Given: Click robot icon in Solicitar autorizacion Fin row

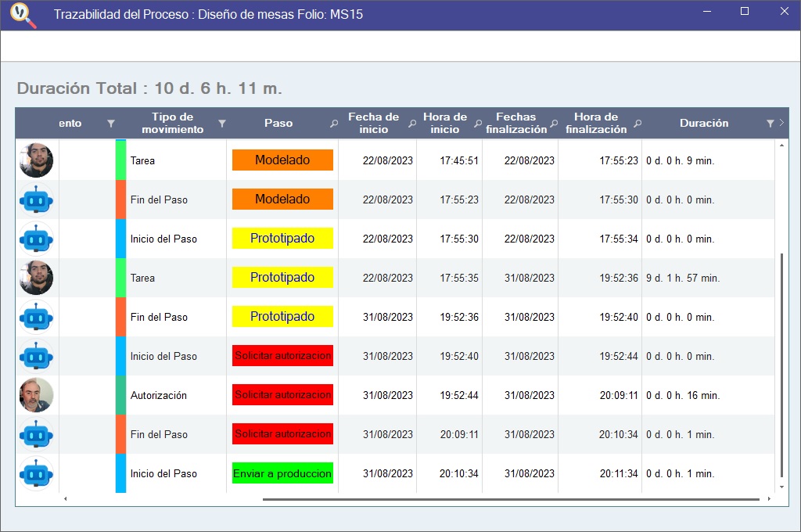Looking at the screenshot, I should (x=36, y=435).
